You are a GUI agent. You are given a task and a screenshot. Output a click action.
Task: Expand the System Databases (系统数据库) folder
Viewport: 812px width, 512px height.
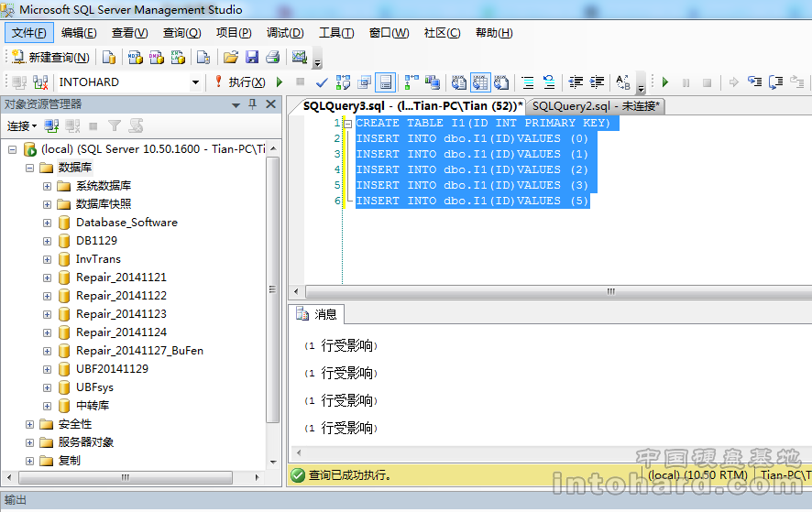(x=47, y=186)
